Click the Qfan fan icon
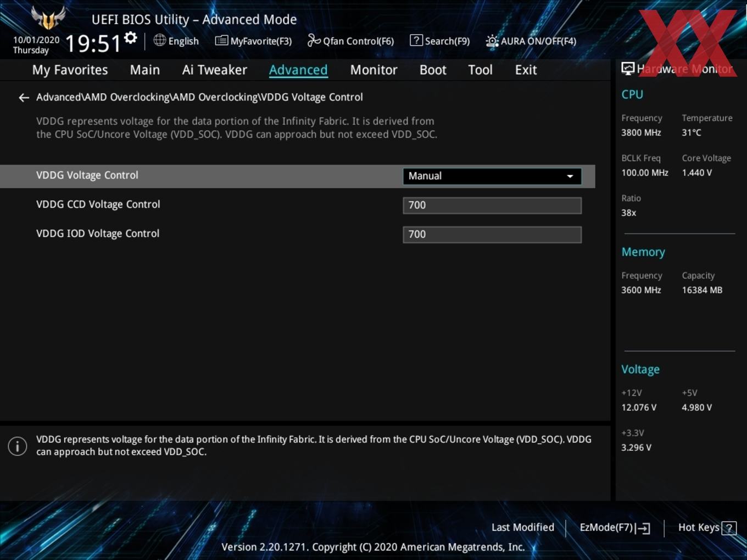The width and height of the screenshot is (747, 560). (x=314, y=40)
